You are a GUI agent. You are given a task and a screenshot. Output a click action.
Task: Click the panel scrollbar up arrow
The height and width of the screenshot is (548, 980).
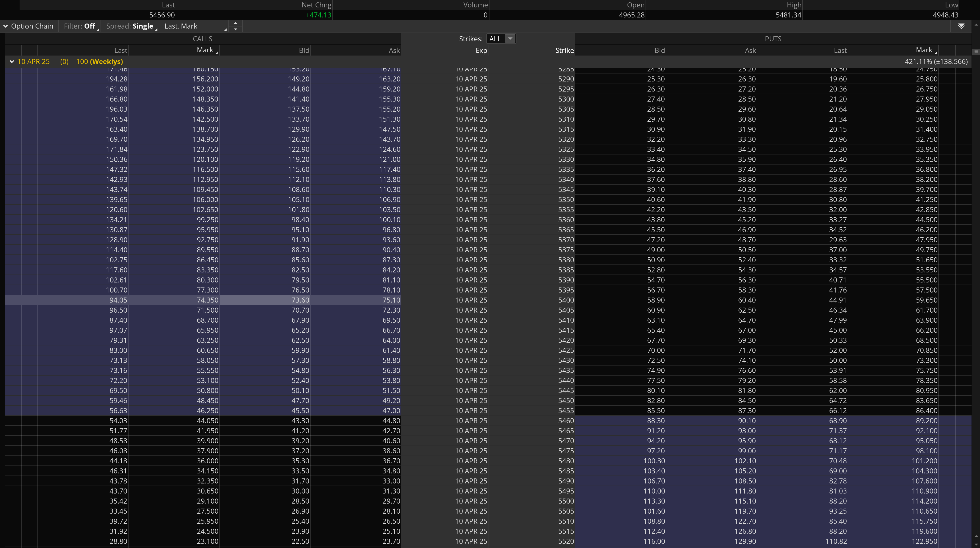point(976,25)
